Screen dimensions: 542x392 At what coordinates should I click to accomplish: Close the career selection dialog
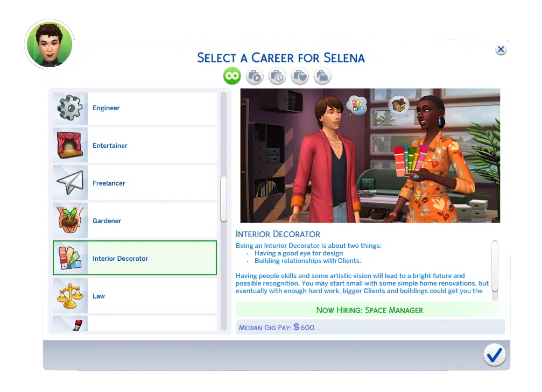click(x=501, y=49)
